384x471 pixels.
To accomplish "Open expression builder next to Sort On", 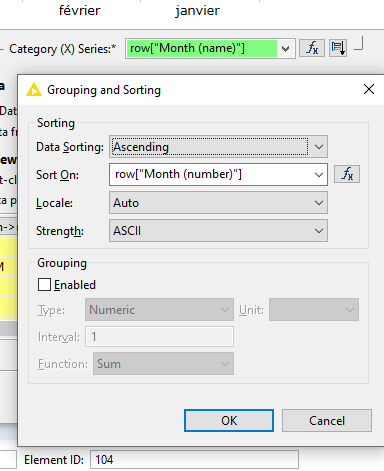I will click(x=347, y=174).
